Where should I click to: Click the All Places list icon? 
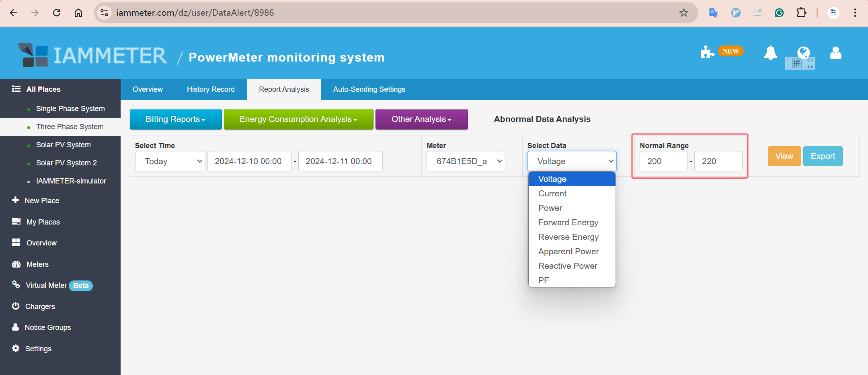coord(16,89)
